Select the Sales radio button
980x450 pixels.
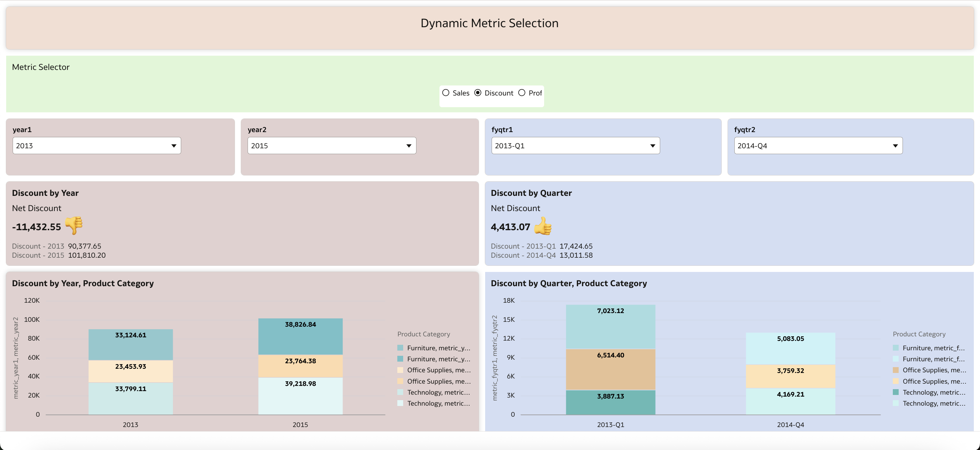446,92
